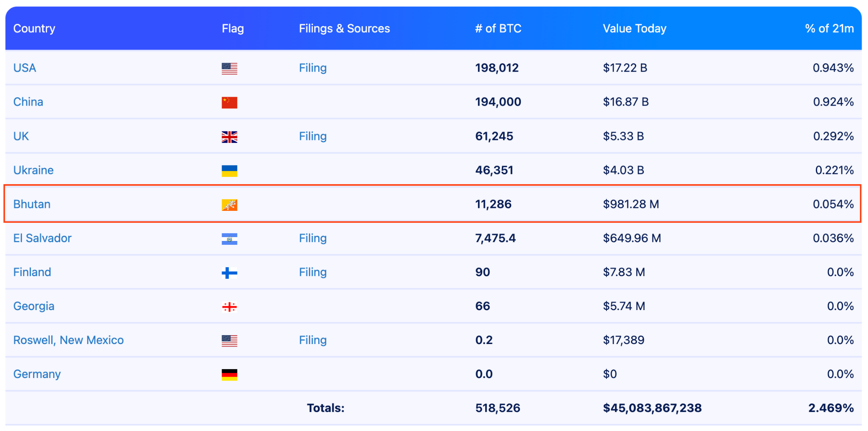The image size is (868, 431).
Task: Click the Ukraine flag icon
Action: click(229, 171)
